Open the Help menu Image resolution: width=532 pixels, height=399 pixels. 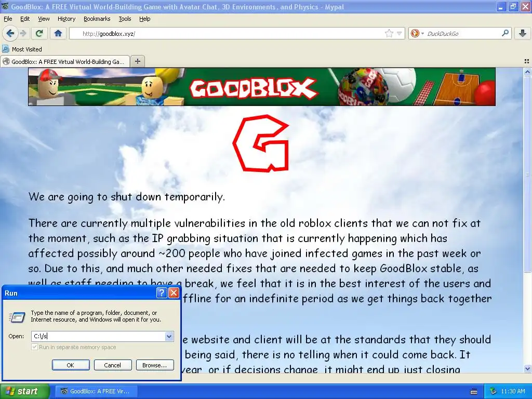(145, 19)
